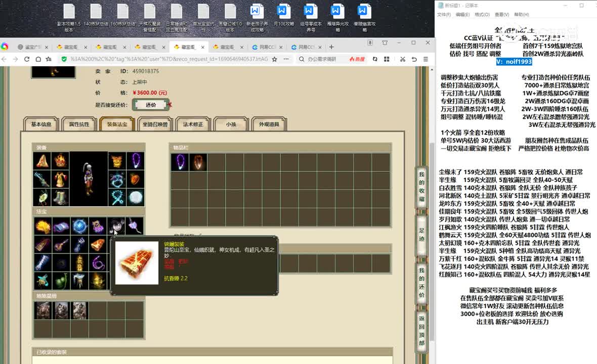Switch to the 属性抗性 tab
The height and width of the screenshot is (364, 597).
(79, 124)
